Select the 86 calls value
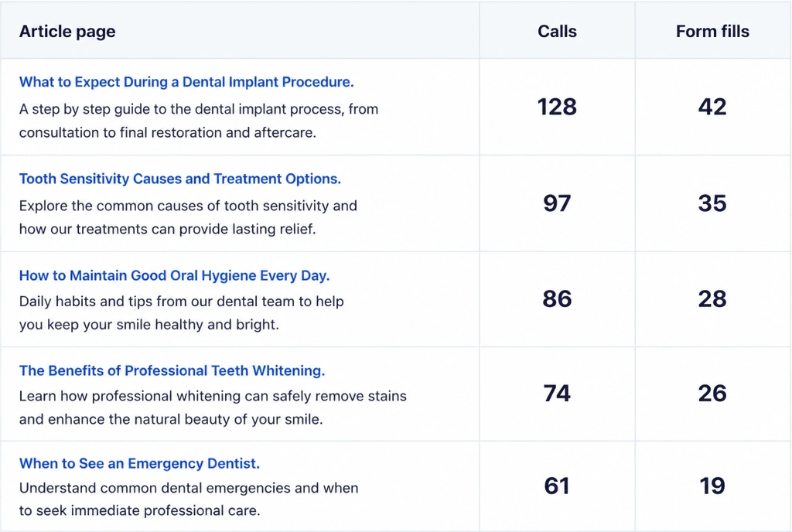Screen dimensions: 792x532 coord(557,298)
